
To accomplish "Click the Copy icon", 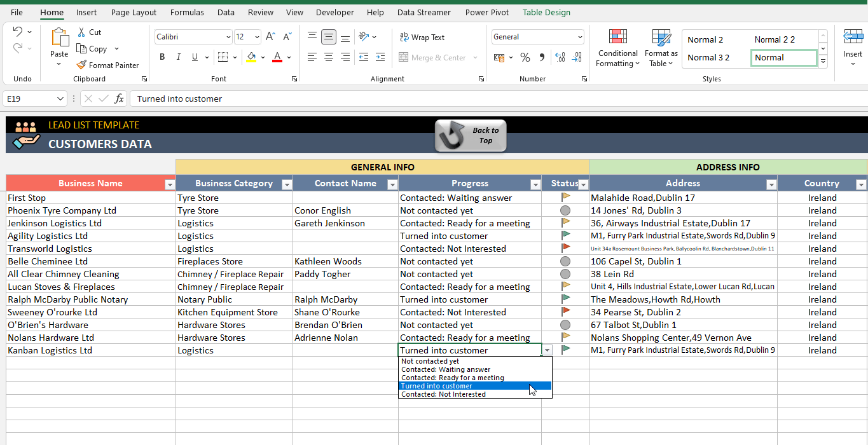I will click(81, 48).
